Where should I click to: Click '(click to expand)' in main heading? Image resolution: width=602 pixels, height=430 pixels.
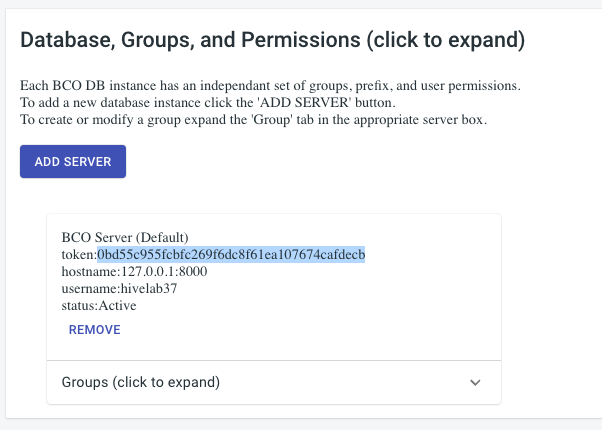(x=445, y=40)
